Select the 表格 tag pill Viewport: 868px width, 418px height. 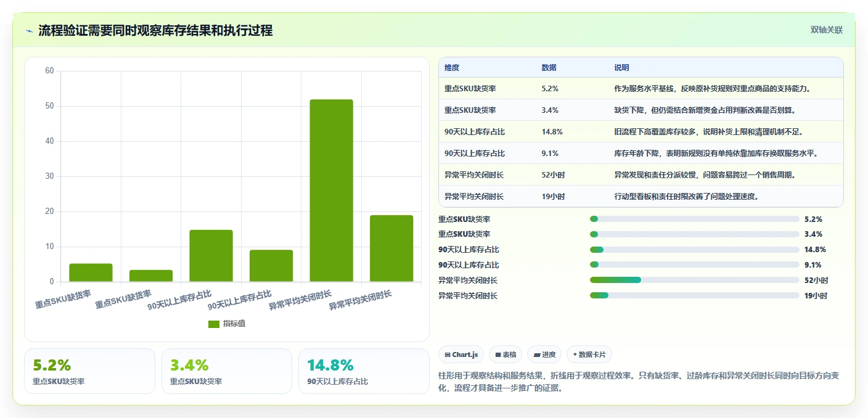tap(506, 354)
